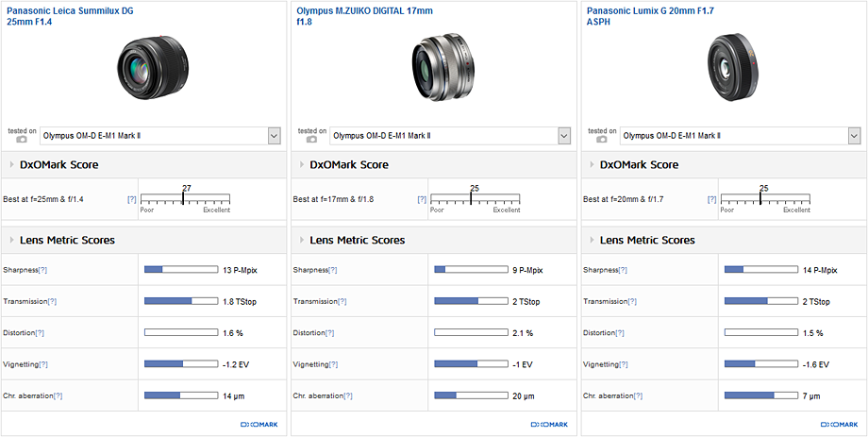The width and height of the screenshot is (868, 437).
Task: Open Sharpness [?] help in Olympus 17mm panel
Action: pyautogui.click(x=333, y=270)
